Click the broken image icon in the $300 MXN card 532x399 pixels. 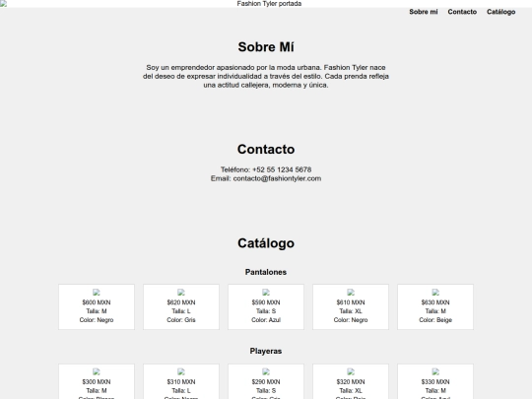[x=97, y=371]
